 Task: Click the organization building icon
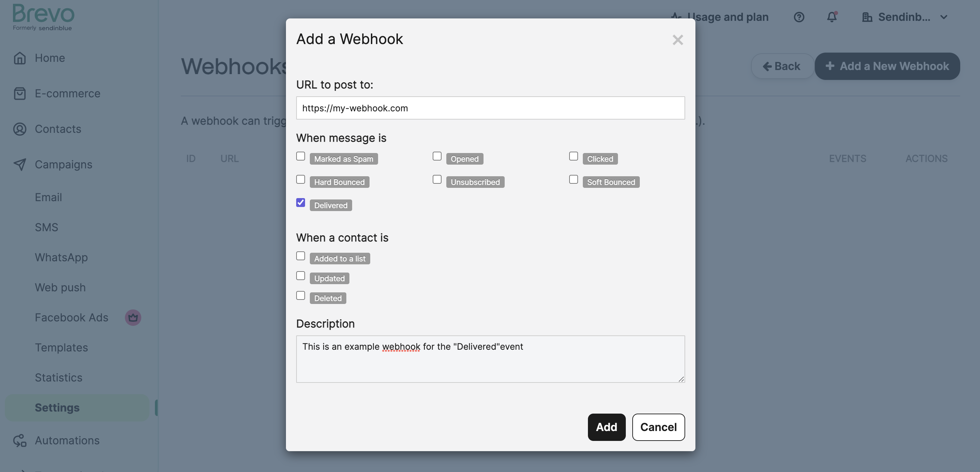point(868,17)
